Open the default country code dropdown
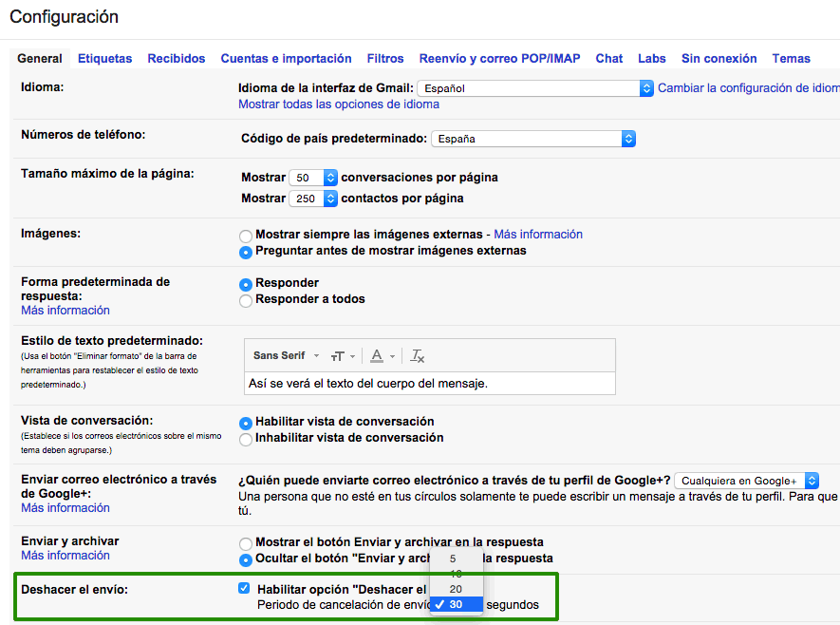The width and height of the screenshot is (840, 625). (x=532, y=138)
